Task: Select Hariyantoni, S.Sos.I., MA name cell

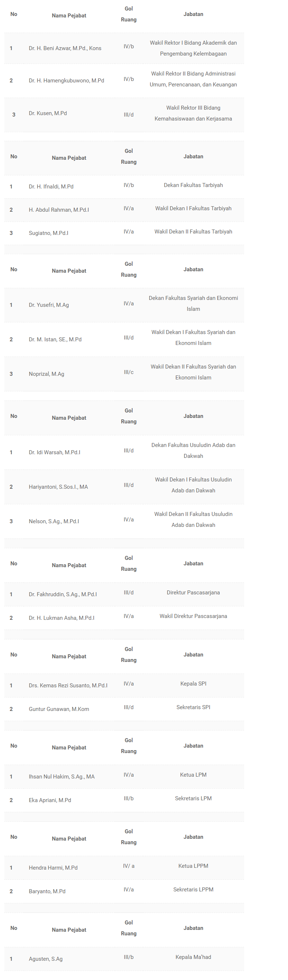Action: tap(58, 487)
